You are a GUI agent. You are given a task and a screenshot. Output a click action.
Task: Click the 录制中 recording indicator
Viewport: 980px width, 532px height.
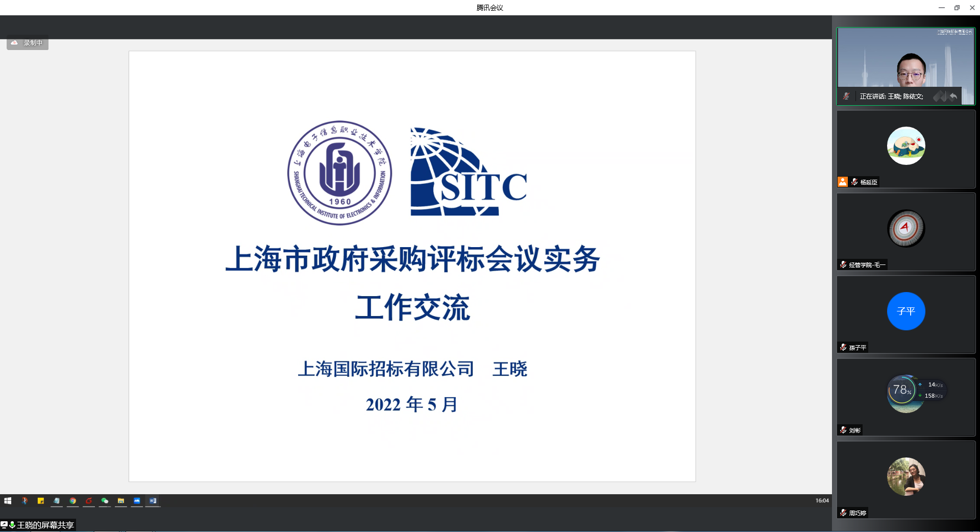[28, 43]
